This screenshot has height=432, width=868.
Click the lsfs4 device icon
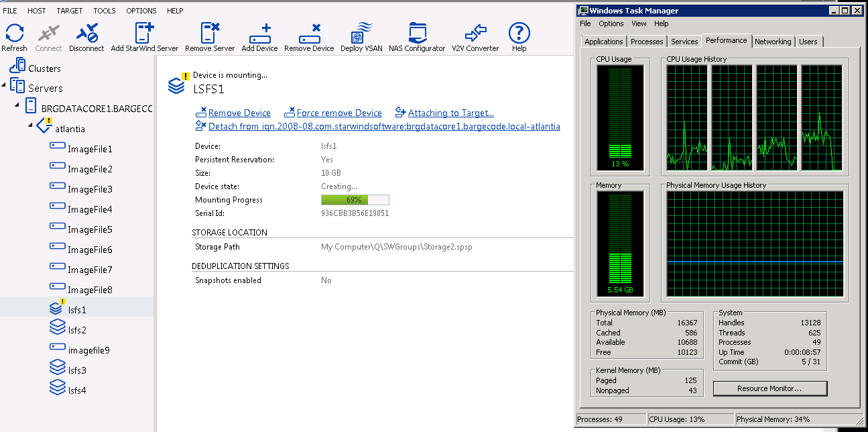[58, 388]
